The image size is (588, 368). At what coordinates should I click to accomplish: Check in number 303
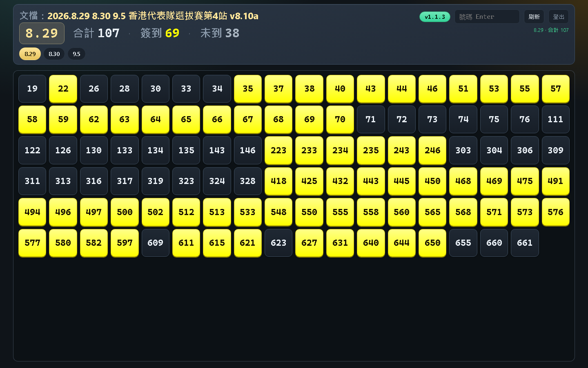tap(463, 150)
